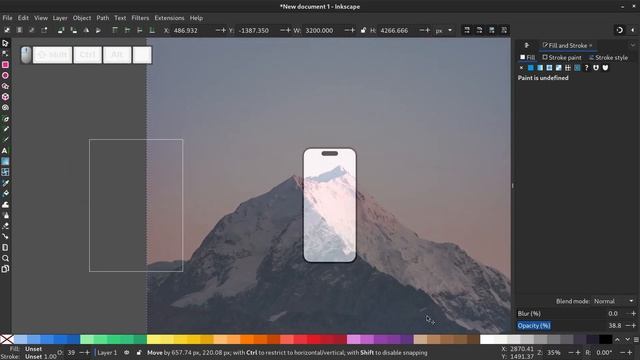
Task: Select the Paint bucket tool
Action: coord(5,193)
